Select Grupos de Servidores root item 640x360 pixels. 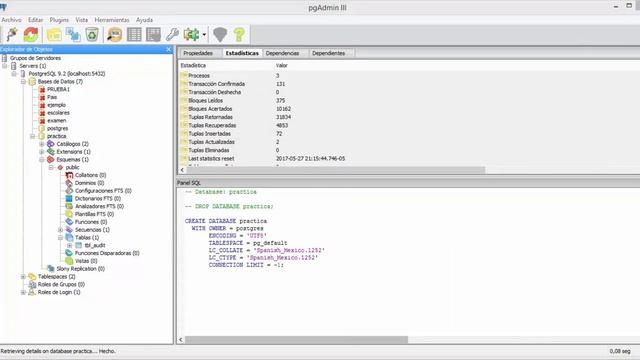[36, 58]
